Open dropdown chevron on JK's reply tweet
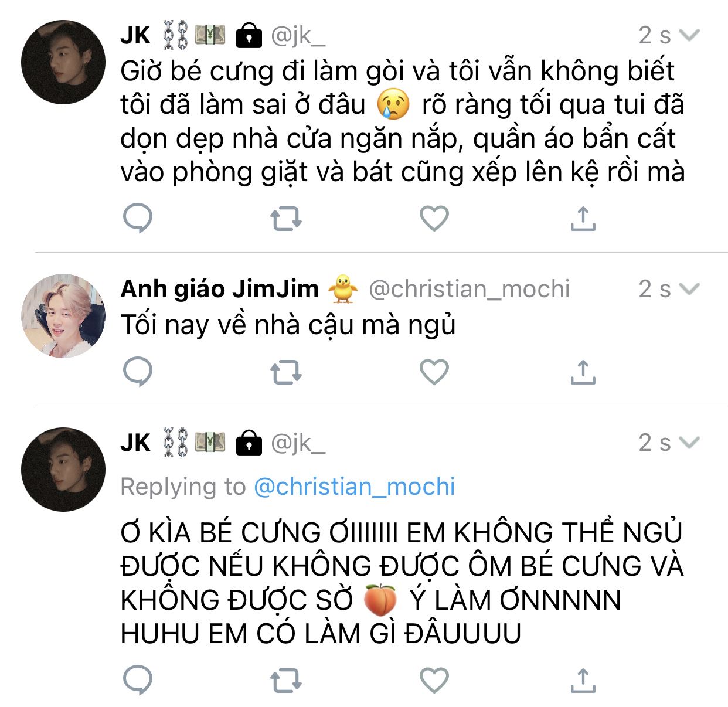728x707 pixels. pos(689,442)
